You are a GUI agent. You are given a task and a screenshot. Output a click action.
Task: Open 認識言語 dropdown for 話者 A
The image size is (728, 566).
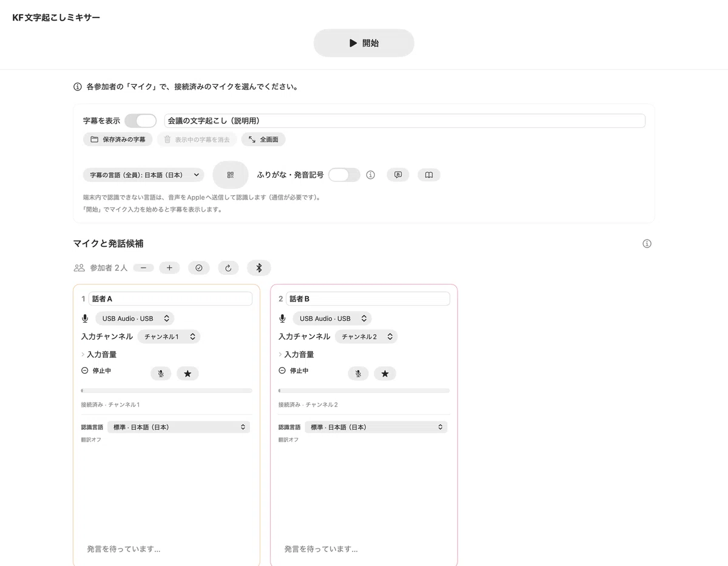[x=178, y=427]
